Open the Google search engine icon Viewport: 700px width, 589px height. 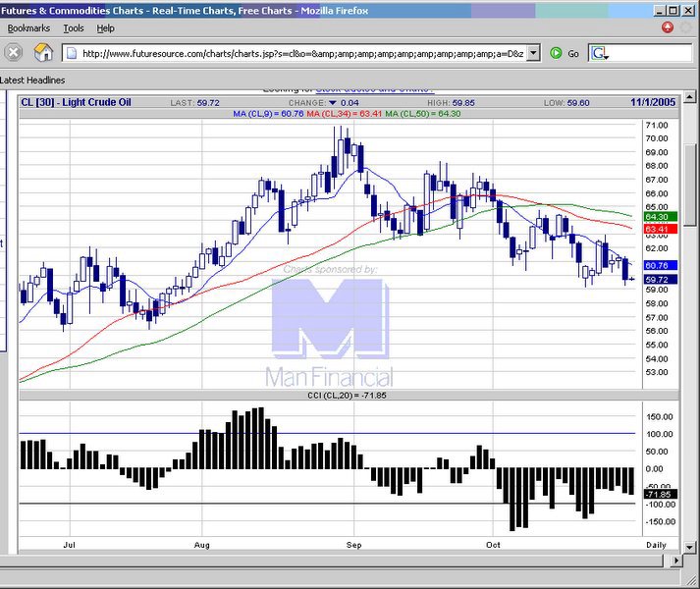pyautogui.click(x=600, y=54)
